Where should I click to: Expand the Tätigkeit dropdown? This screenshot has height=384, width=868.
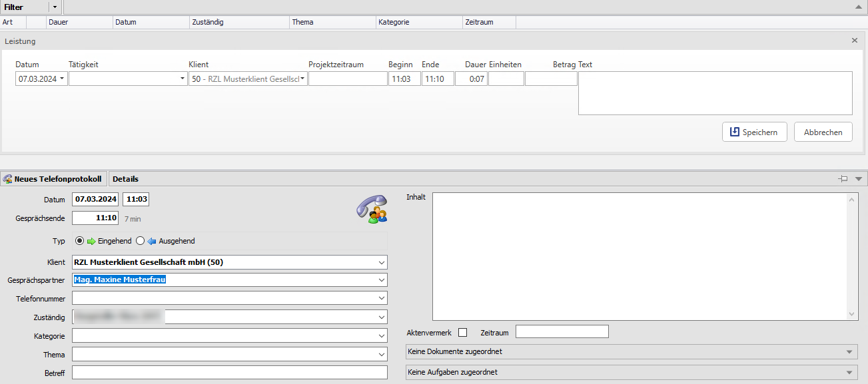183,79
